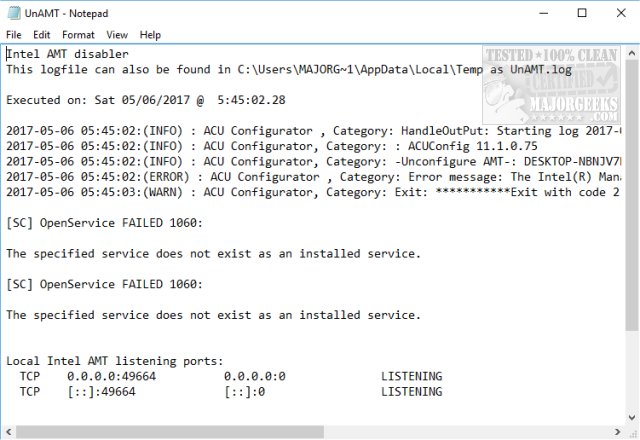
Task: Open the Edit menu
Action: (41, 35)
